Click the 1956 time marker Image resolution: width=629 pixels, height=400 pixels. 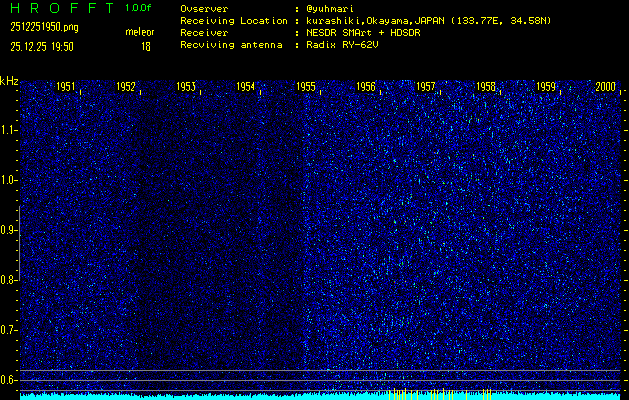coord(366,87)
